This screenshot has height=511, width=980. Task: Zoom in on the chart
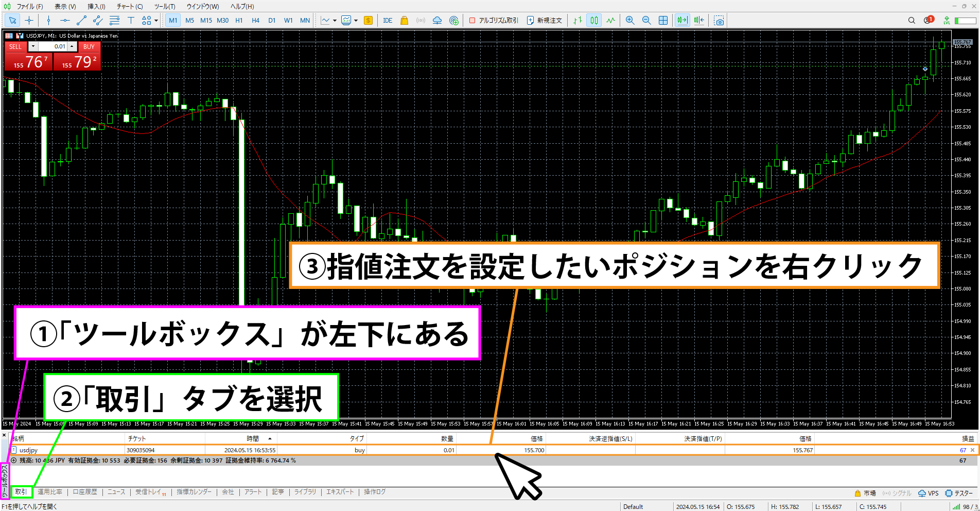coord(630,21)
